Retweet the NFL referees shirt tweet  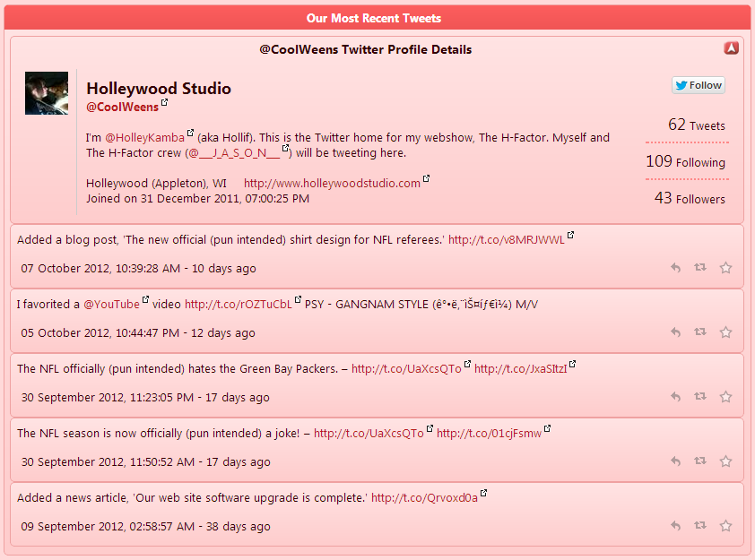(700, 267)
